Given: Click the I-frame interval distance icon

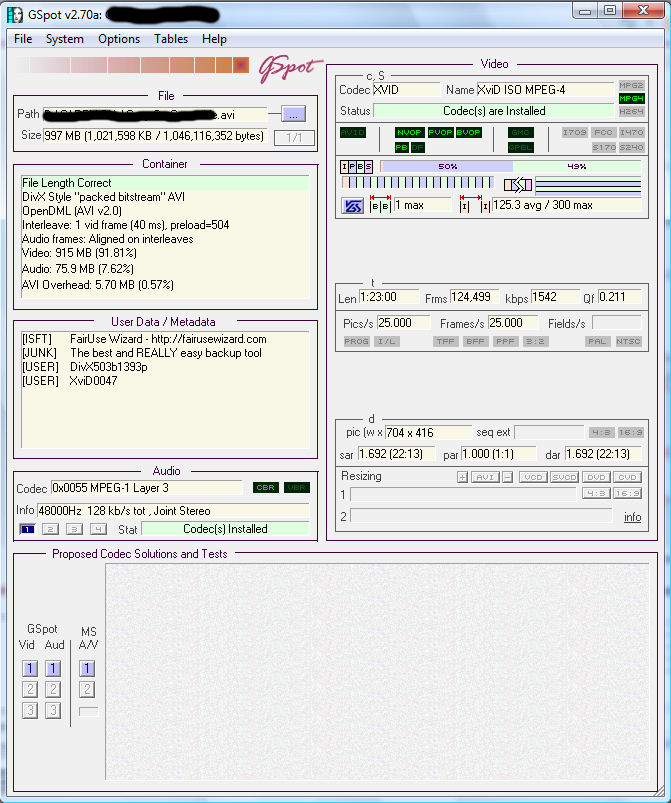Looking at the screenshot, I should click(x=475, y=204).
